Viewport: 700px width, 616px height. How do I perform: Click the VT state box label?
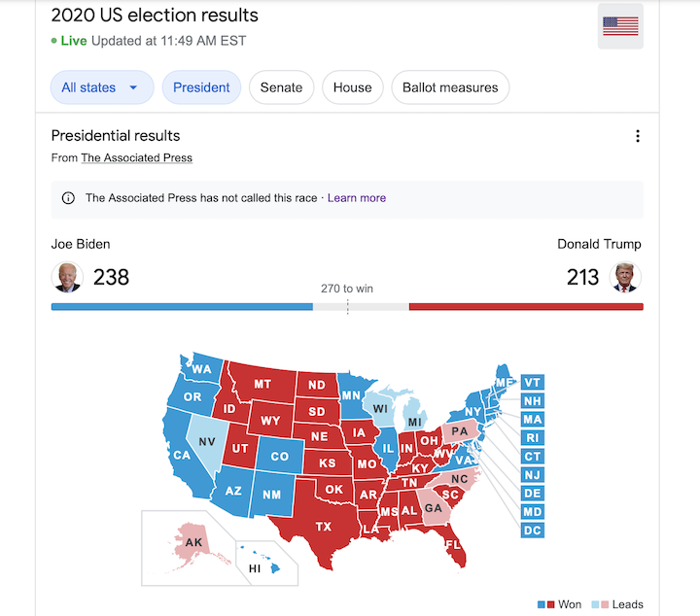pos(533,383)
